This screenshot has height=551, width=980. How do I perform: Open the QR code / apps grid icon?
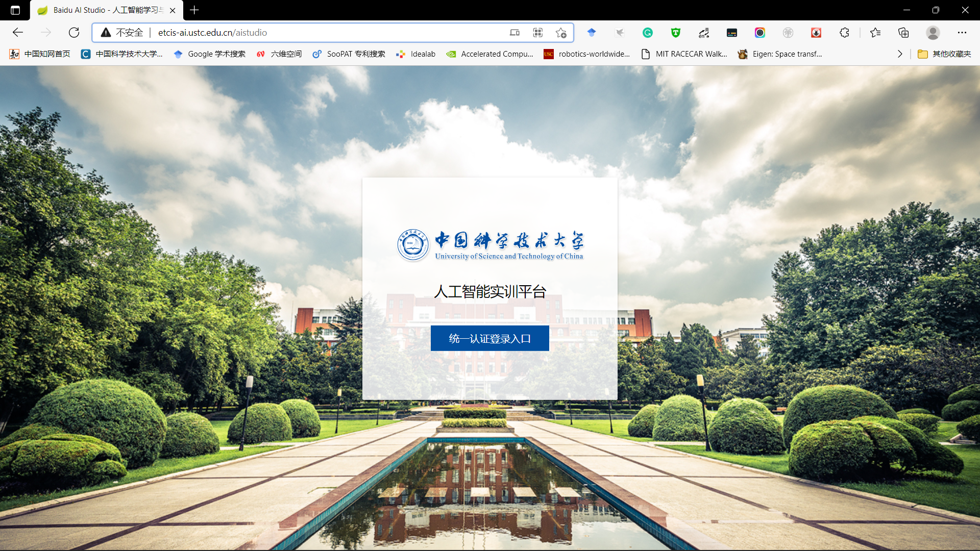click(x=537, y=33)
